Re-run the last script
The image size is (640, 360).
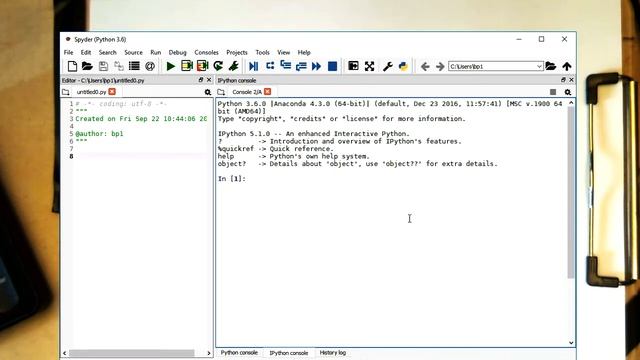[218, 66]
